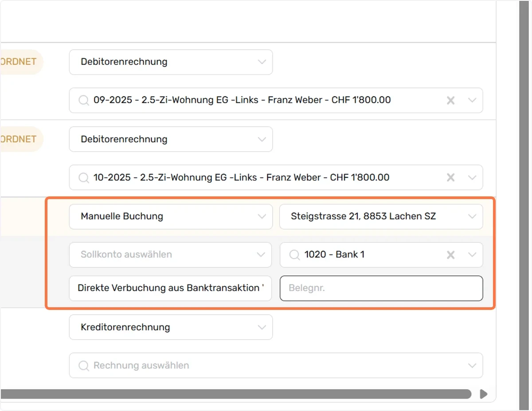Open the Debitorenrechnung dropdown for the 09-2025 invoice
Viewport: 532px width, 411px height.
171,62
